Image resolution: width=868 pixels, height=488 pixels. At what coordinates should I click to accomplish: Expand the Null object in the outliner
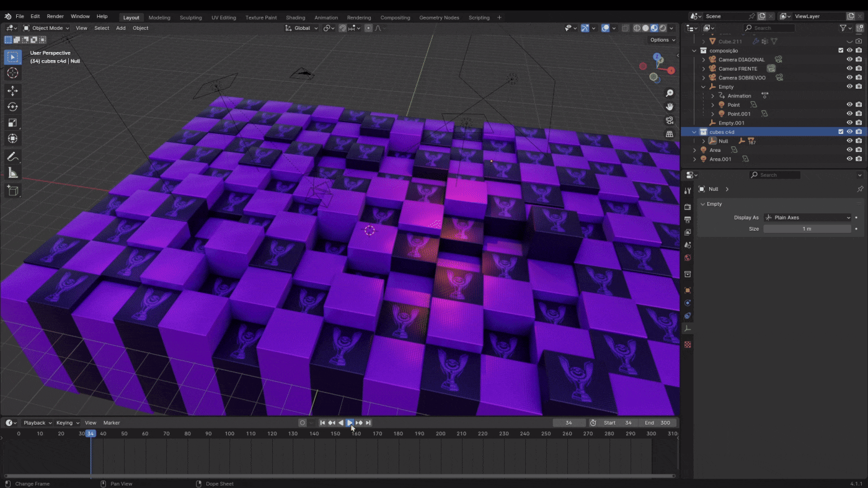pos(703,141)
